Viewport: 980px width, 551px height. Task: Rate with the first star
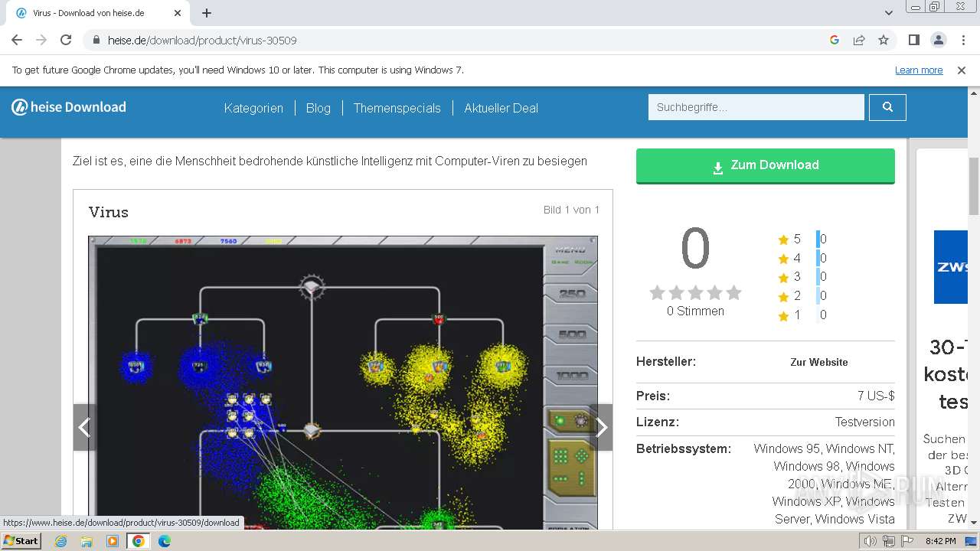[657, 293]
